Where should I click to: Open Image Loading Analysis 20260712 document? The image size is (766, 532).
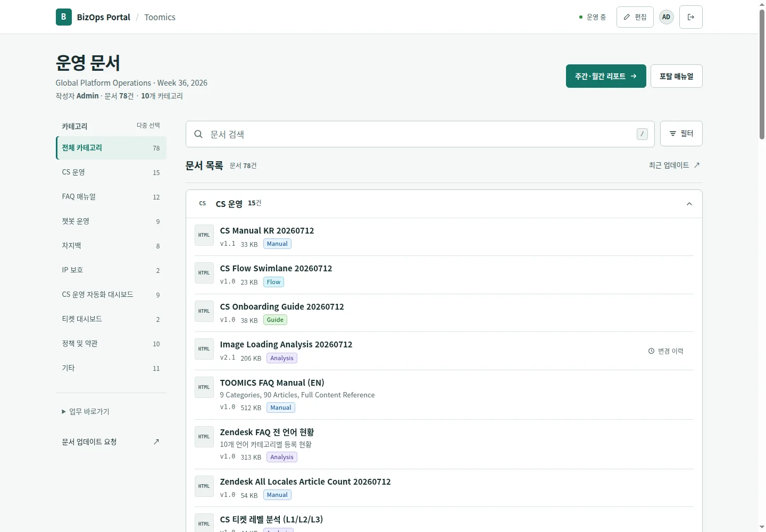286,345
